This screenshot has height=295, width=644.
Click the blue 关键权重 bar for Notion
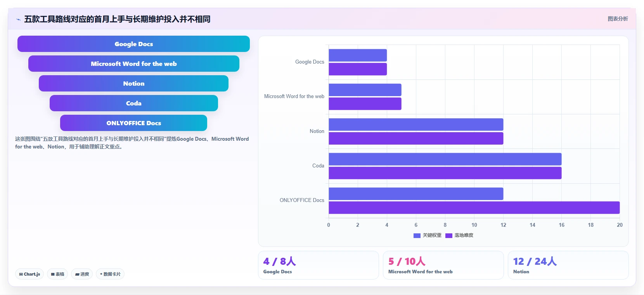[x=416, y=124]
